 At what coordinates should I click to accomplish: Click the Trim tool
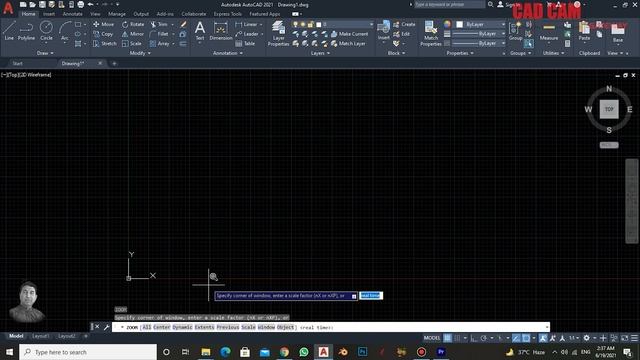click(x=159, y=24)
